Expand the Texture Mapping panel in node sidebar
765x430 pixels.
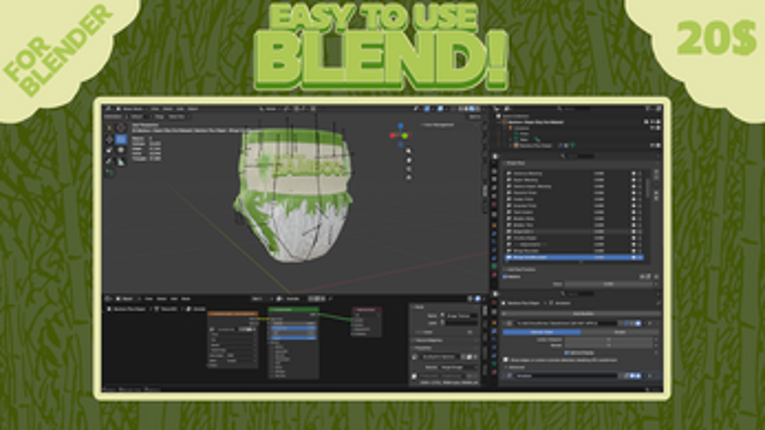tap(428, 340)
